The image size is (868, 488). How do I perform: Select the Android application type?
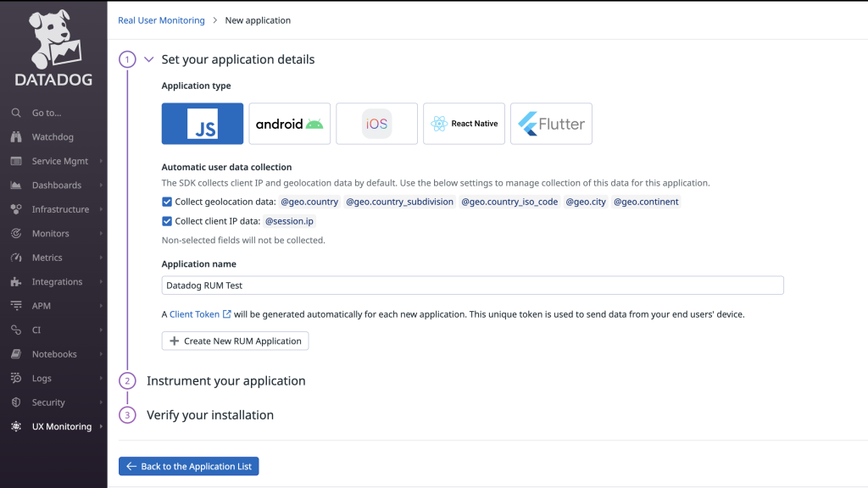(x=289, y=123)
